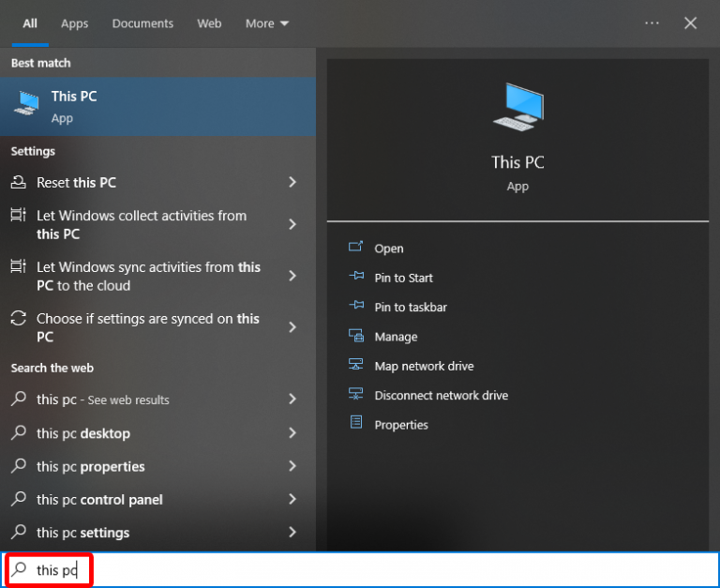Image resolution: width=720 pixels, height=588 pixels.
Task: Click the Open action icon
Action: 356,248
